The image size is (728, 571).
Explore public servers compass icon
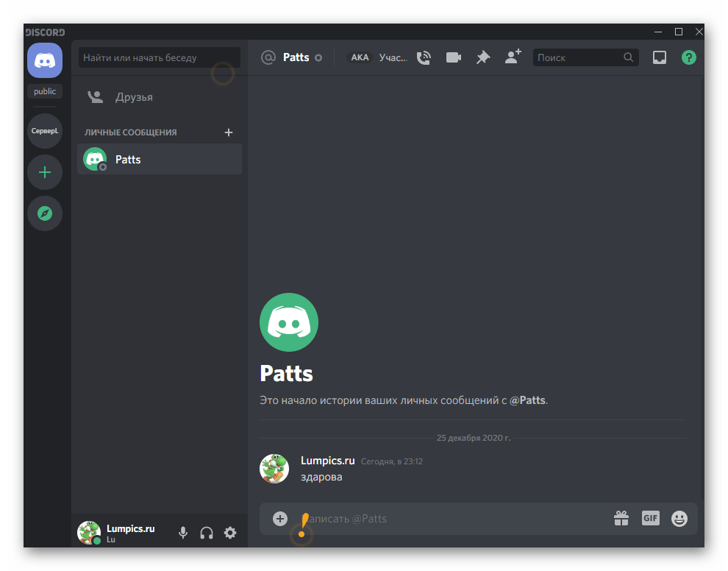coord(45,213)
